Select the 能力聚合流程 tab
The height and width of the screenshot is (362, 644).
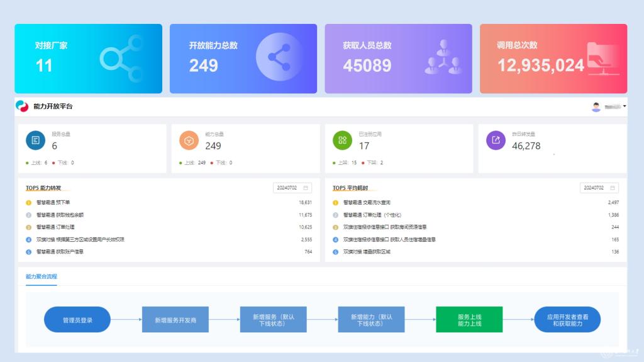[x=42, y=276]
